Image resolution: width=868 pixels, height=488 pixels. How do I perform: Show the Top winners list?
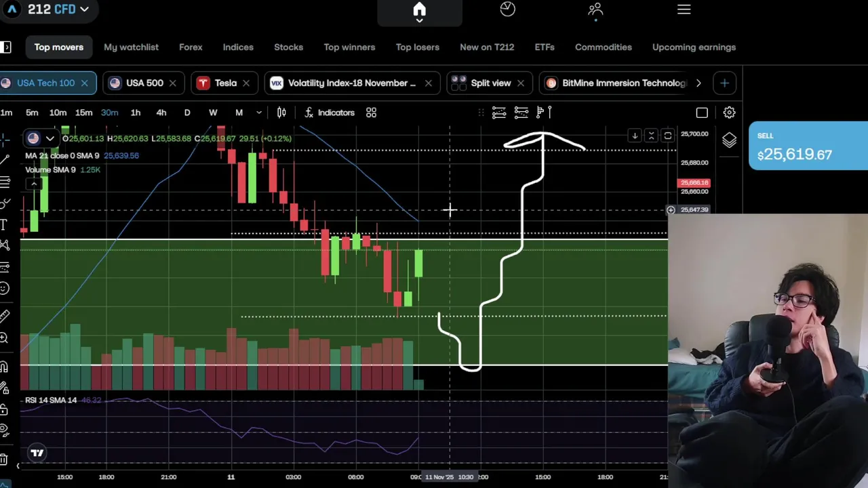[349, 47]
